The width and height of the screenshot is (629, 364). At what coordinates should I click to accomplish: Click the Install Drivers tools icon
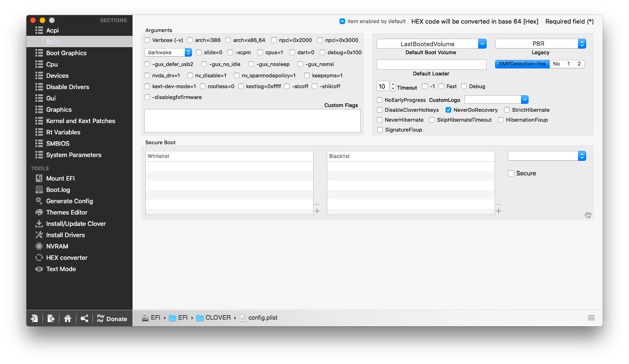click(x=39, y=235)
